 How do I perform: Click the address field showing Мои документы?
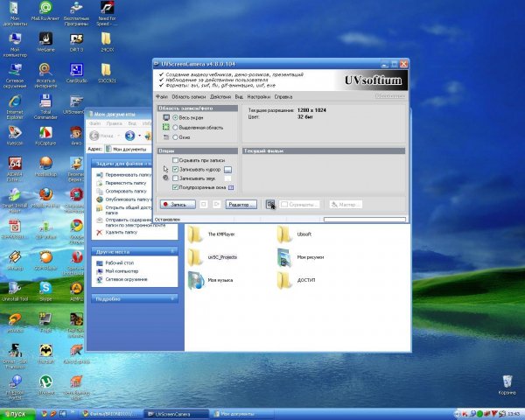(x=128, y=149)
